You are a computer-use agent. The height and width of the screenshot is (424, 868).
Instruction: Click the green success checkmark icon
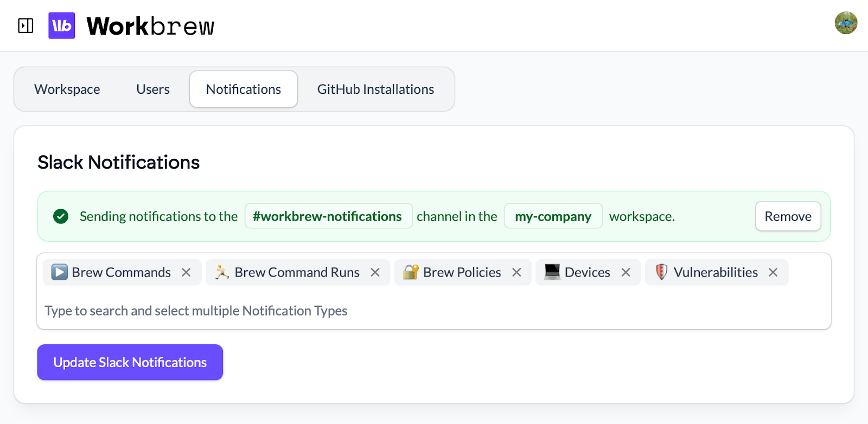tap(61, 216)
